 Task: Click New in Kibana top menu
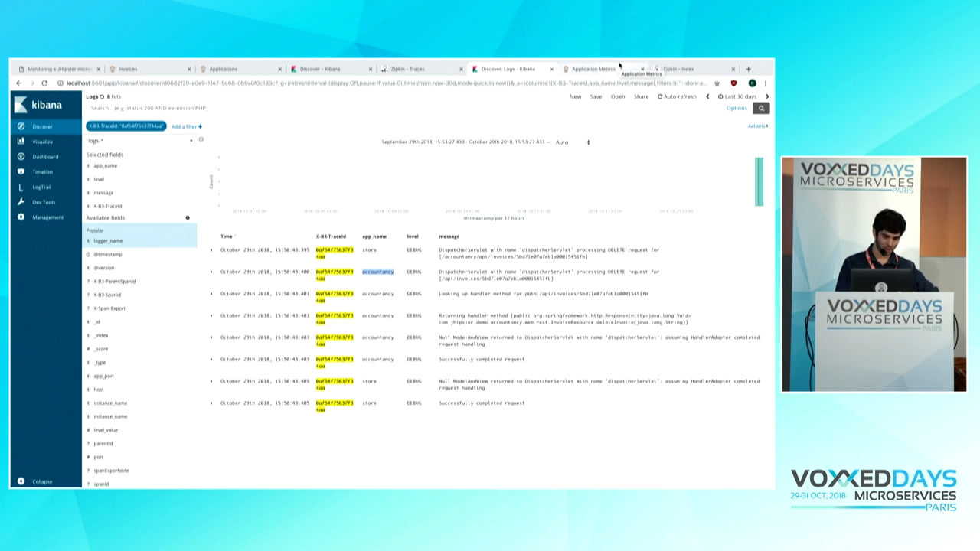[575, 96]
